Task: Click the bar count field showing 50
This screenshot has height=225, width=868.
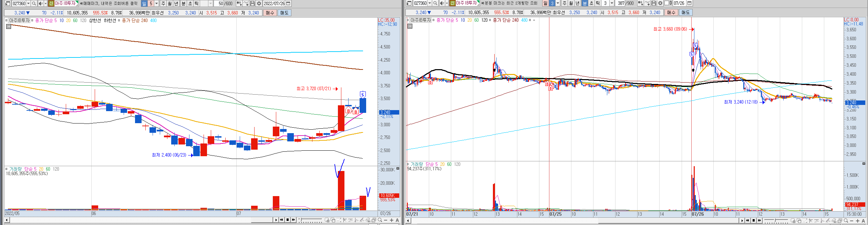Action: [219, 3]
